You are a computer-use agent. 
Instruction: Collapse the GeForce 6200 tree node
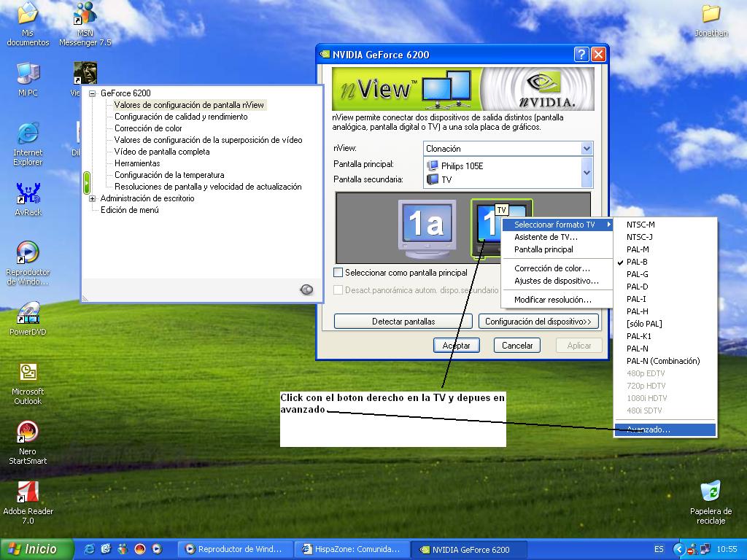click(x=93, y=93)
